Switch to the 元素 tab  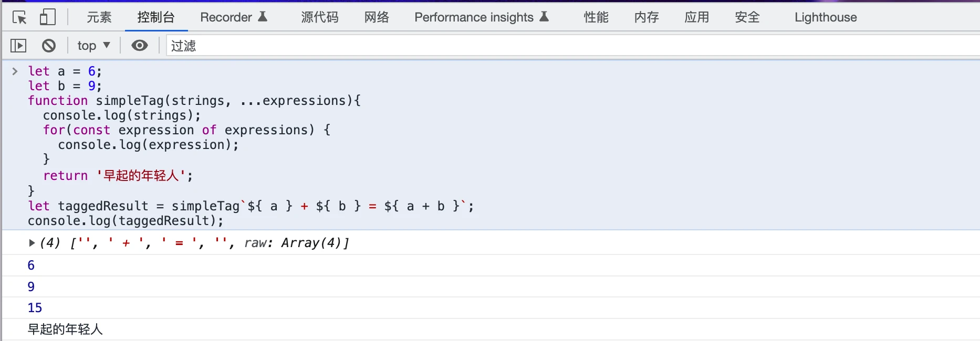[99, 17]
